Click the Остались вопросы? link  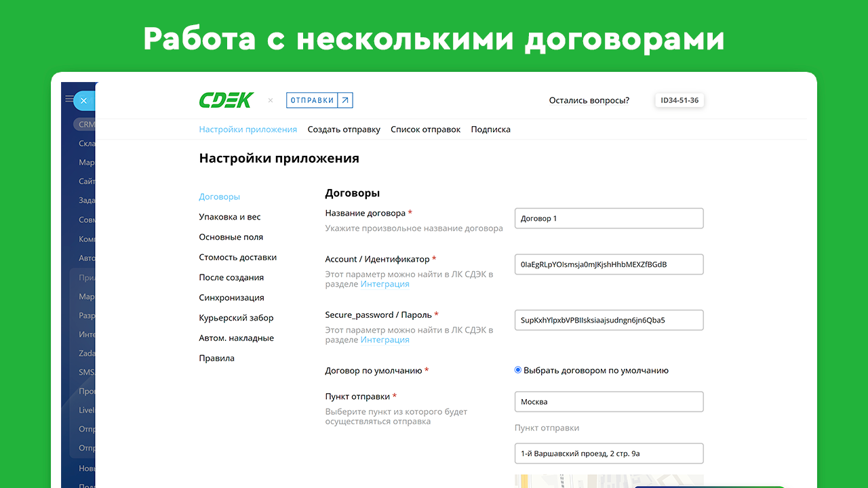589,100
